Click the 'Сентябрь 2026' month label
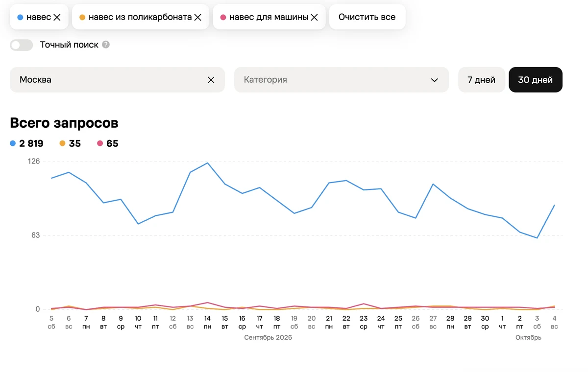Image resolution: width=588 pixels, height=372 pixels. pyautogui.click(x=268, y=338)
